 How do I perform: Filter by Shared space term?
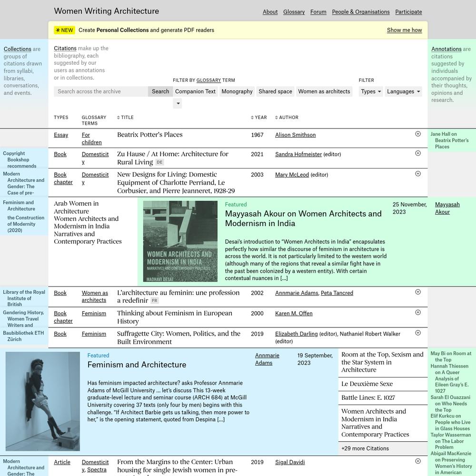click(275, 91)
